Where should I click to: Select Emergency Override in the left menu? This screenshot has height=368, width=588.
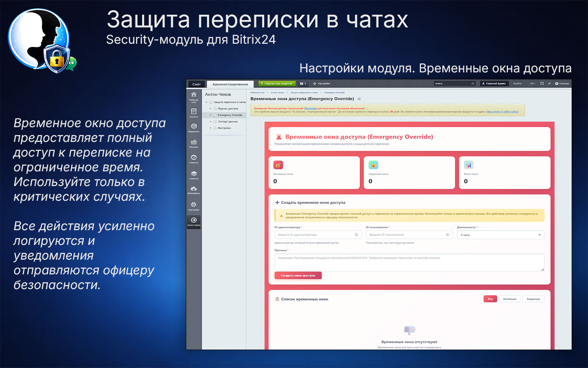click(230, 115)
